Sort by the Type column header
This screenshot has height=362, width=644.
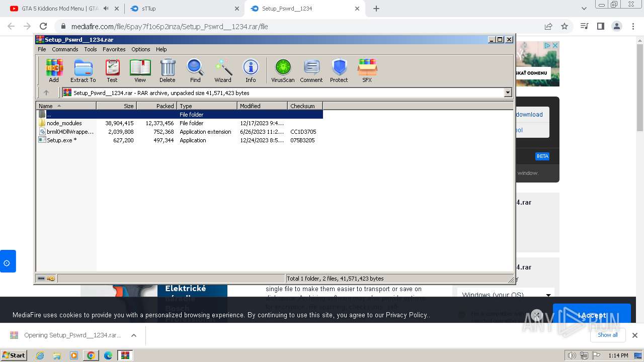[207, 106]
